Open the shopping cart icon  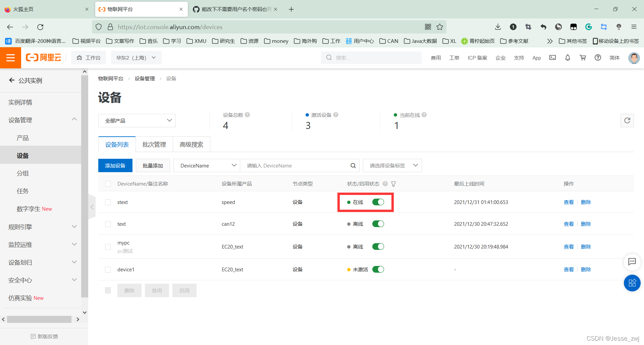click(583, 58)
